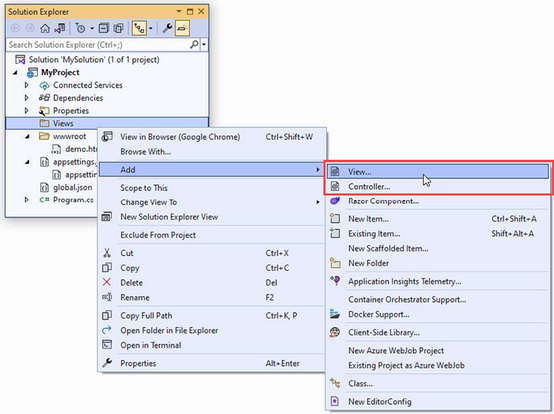Open dropdown arrow next to Track Active Item
This screenshot has height=414, width=554.
pos(151,28)
